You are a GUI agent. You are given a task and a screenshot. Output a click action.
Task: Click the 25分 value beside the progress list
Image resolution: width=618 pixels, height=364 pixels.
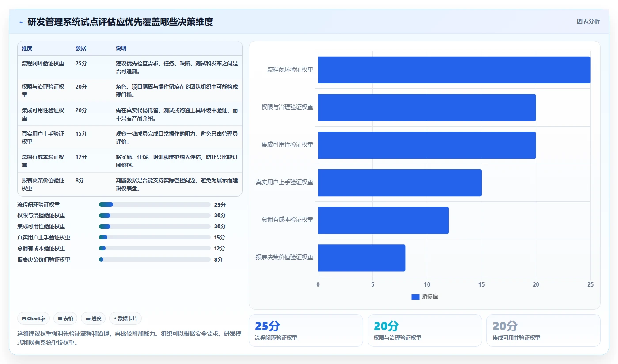click(220, 205)
